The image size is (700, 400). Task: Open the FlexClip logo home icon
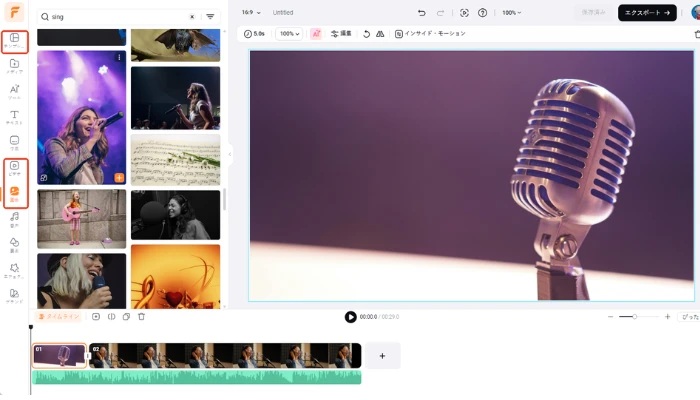[14, 12]
